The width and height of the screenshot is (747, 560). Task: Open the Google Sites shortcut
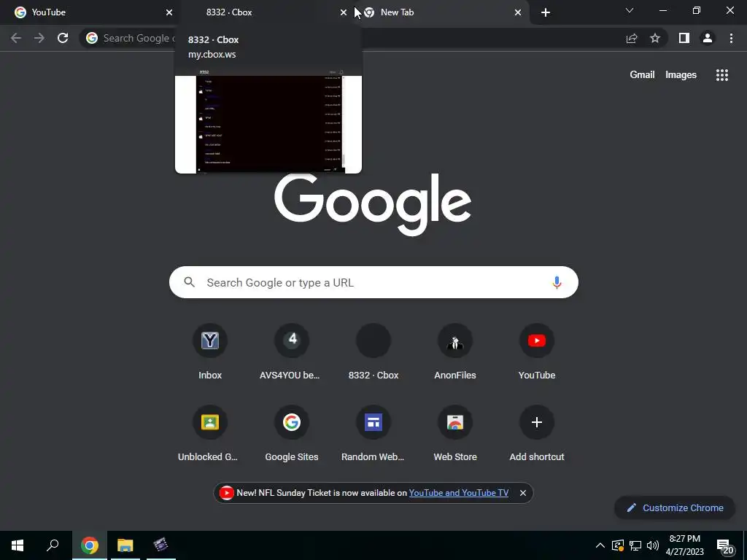click(292, 433)
